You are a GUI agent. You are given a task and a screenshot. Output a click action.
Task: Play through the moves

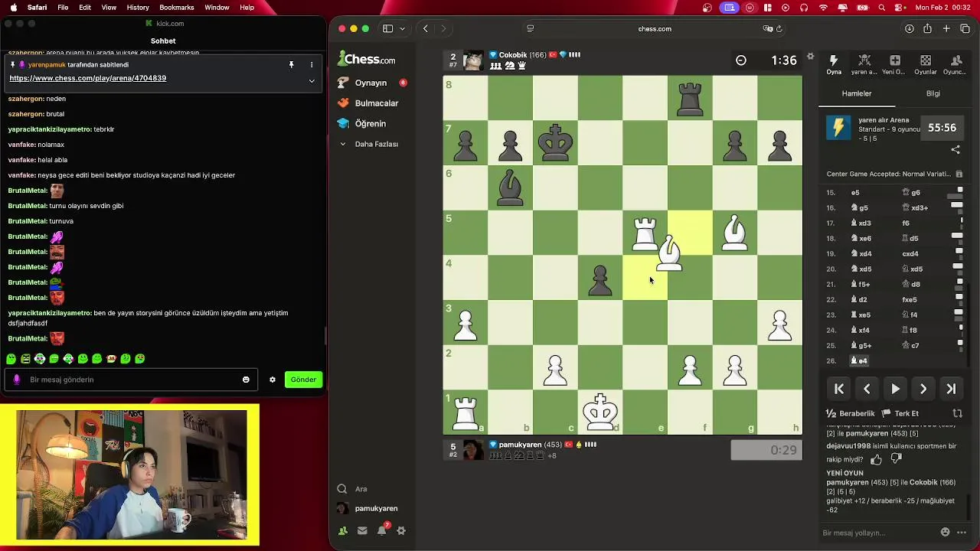tap(895, 389)
